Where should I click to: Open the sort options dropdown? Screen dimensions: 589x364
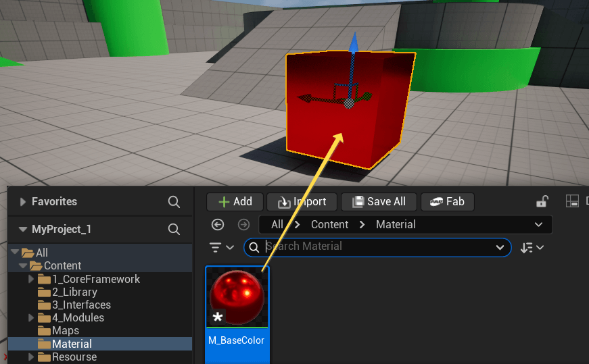tap(532, 247)
